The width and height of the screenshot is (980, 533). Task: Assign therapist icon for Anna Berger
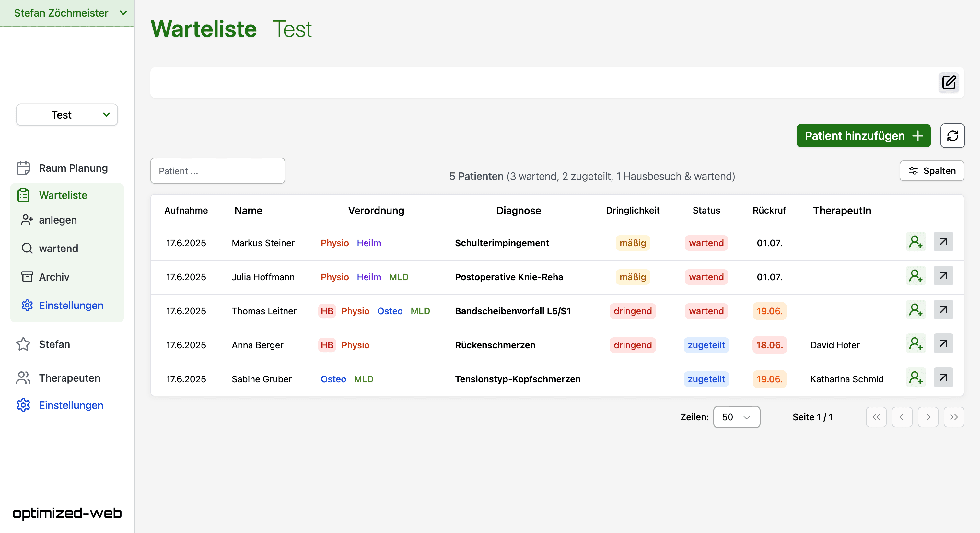point(915,343)
